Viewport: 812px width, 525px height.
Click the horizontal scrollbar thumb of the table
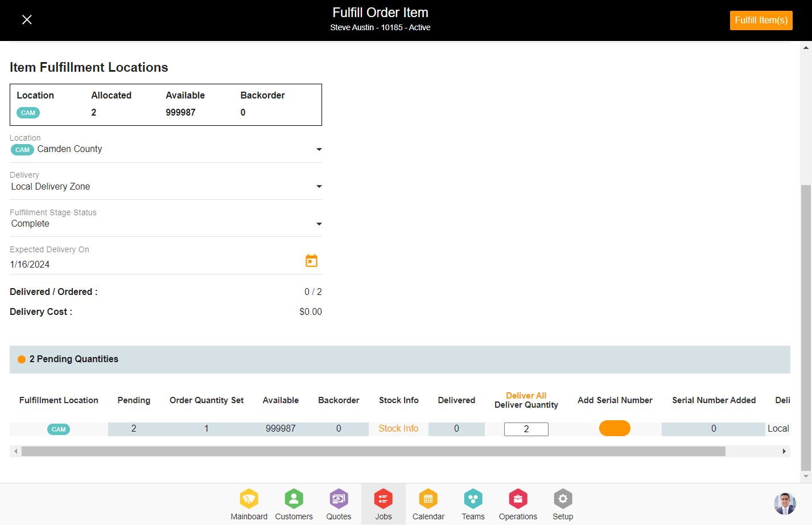pos(373,451)
